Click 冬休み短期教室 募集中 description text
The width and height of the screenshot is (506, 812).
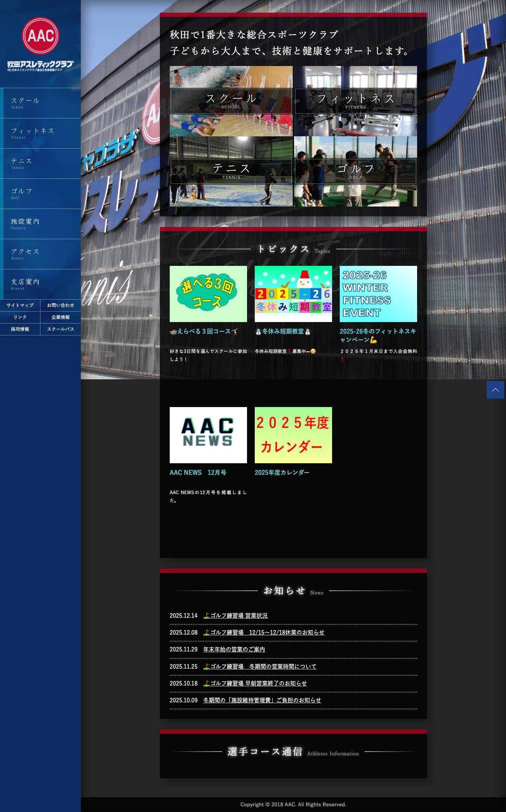coord(285,351)
